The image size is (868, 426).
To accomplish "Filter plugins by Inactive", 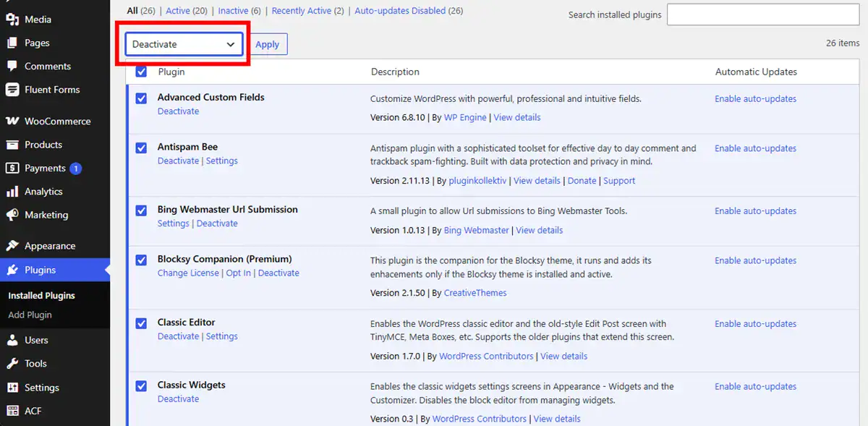I will coord(233,11).
